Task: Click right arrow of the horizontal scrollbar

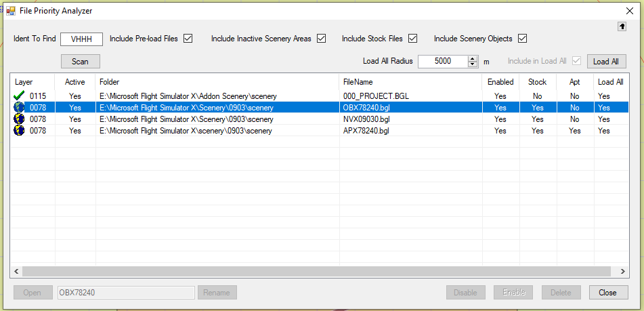Action: [x=624, y=271]
